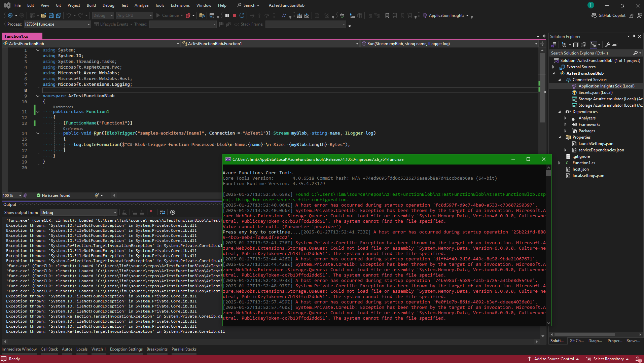Image resolution: width=644 pixels, height=363 pixels.
Task: Restart debugging with the circular arrow
Action: pyautogui.click(x=242, y=15)
